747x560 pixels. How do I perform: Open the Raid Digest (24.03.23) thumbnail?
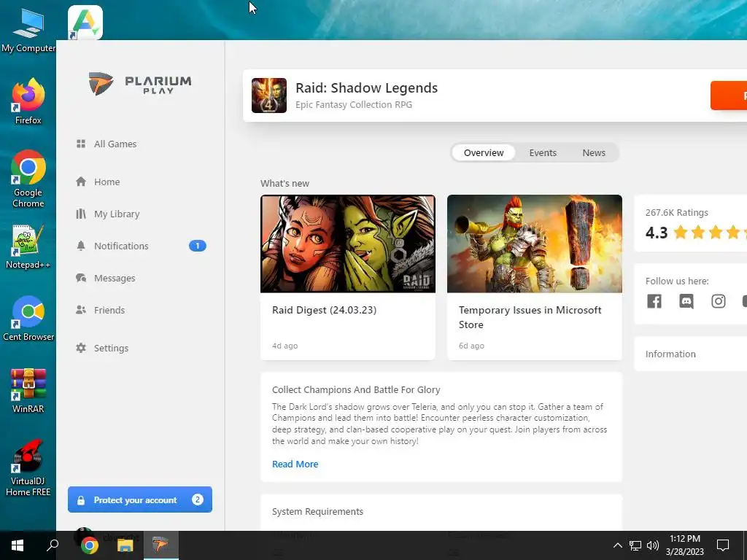tap(348, 244)
